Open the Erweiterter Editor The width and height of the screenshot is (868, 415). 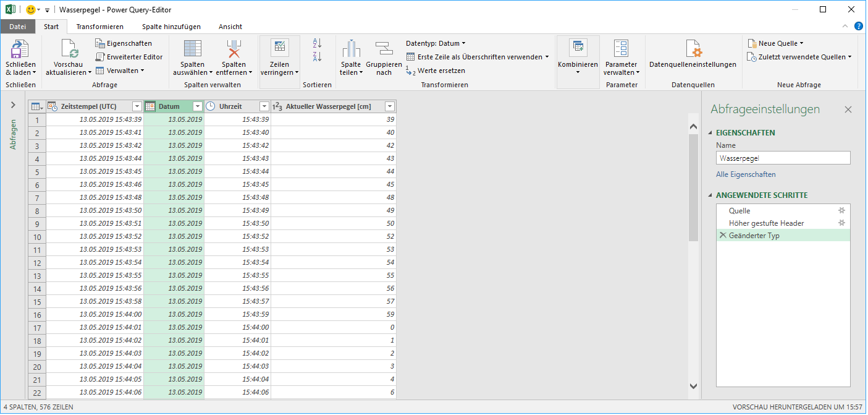(x=129, y=57)
